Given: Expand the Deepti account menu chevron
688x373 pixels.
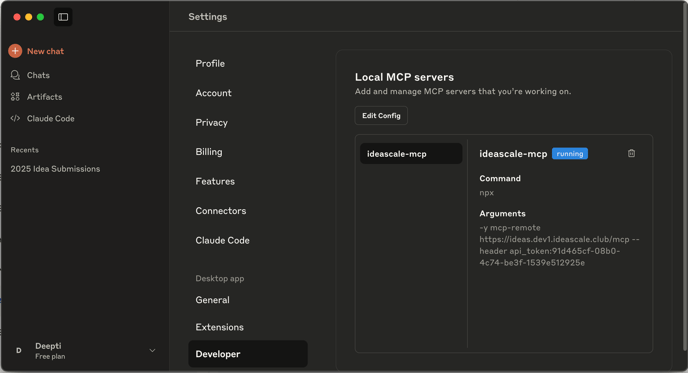Looking at the screenshot, I should coord(152,350).
